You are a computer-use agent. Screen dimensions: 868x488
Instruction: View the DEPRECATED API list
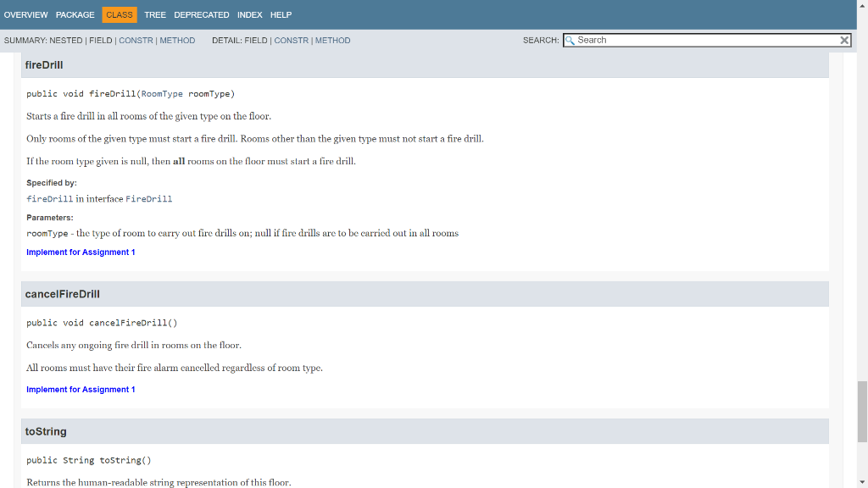click(201, 14)
